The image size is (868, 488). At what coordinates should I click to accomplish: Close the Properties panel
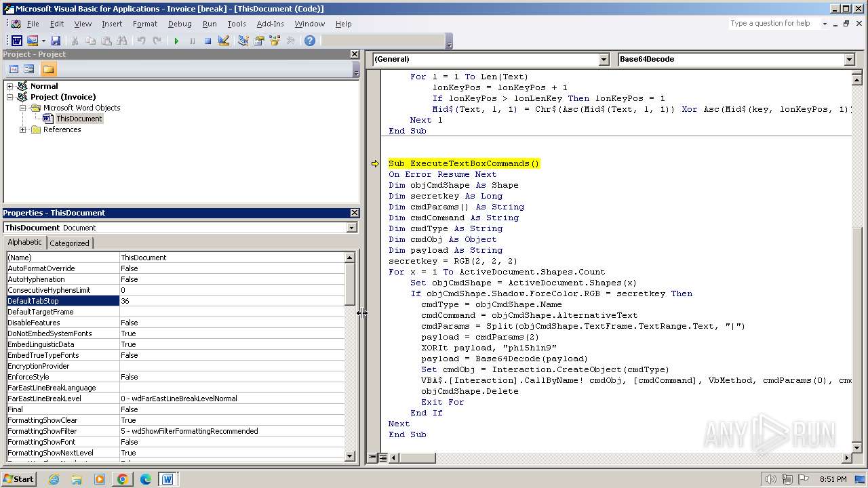click(x=355, y=213)
